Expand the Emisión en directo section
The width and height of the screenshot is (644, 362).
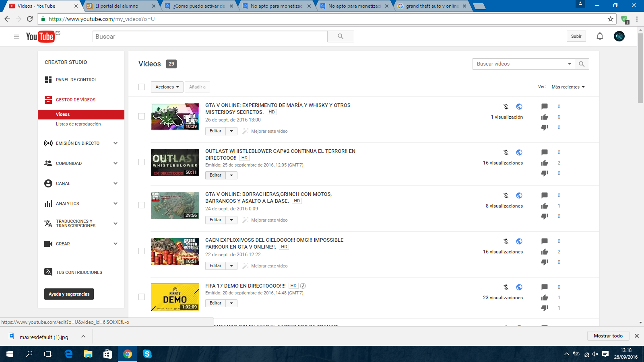[116, 143]
